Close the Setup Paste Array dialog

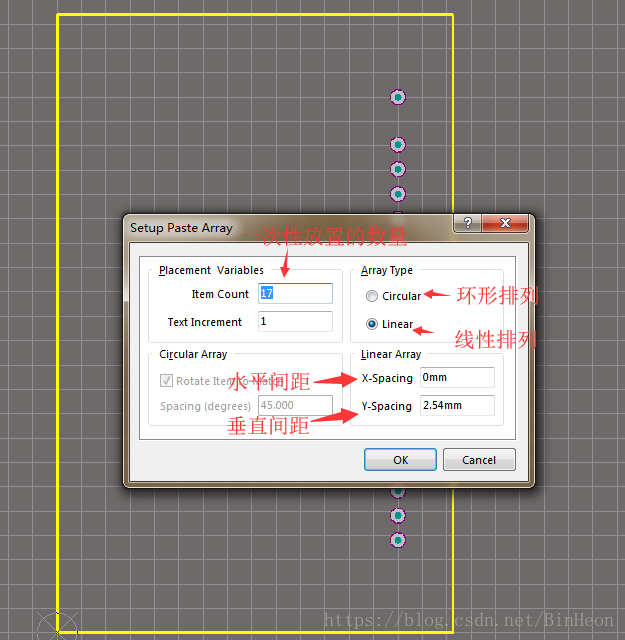509,225
